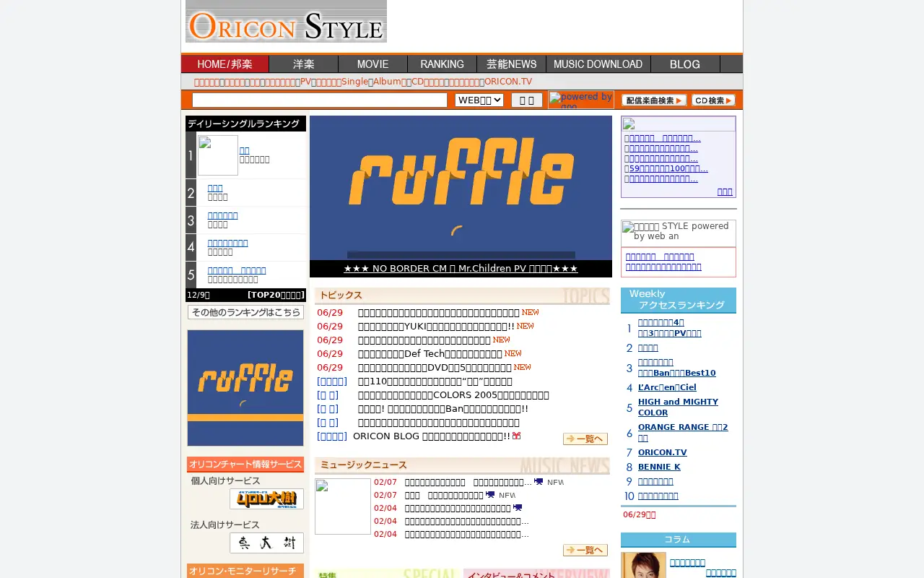Open the corporate service logo under 法人向けサービス

pyautogui.click(x=266, y=543)
